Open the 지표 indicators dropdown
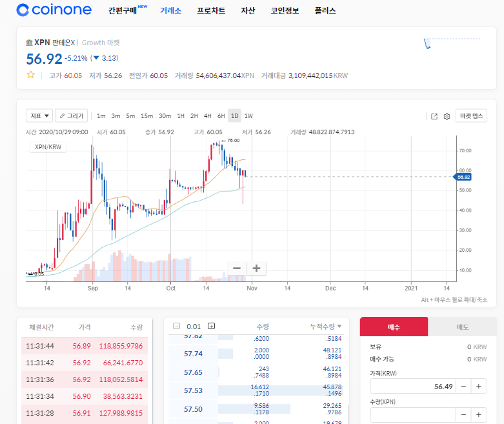 pyautogui.click(x=39, y=116)
